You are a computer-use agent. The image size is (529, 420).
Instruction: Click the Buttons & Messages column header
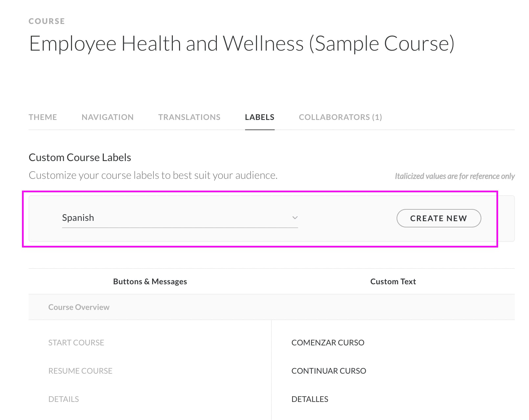click(150, 281)
